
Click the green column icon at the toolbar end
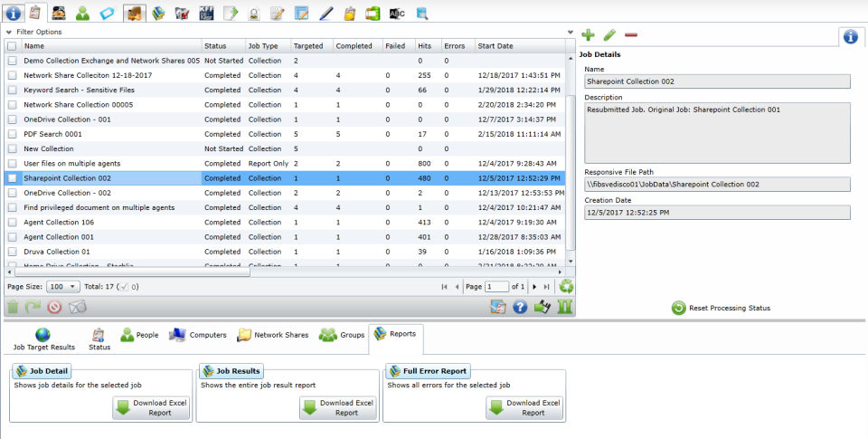564,307
